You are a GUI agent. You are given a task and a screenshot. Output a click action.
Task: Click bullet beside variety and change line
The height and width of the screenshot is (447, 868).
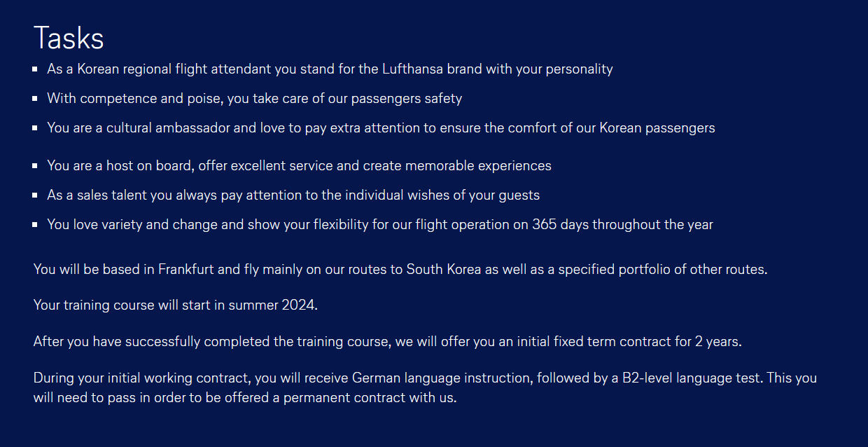tap(35, 225)
